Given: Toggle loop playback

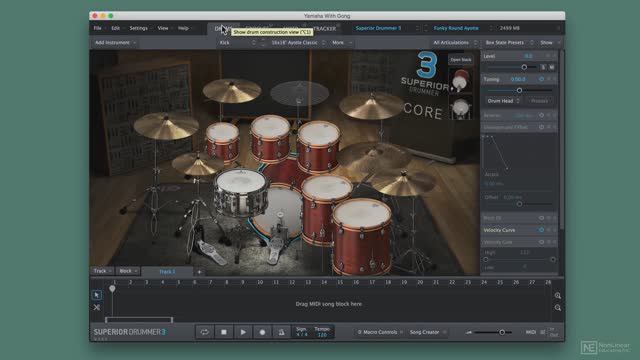Looking at the screenshot, I should pos(204,332).
